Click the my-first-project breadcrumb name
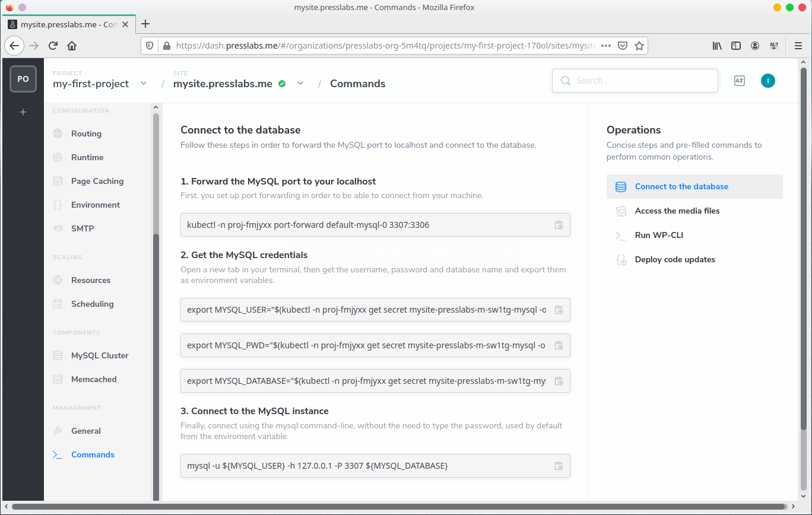 [91, 84]
